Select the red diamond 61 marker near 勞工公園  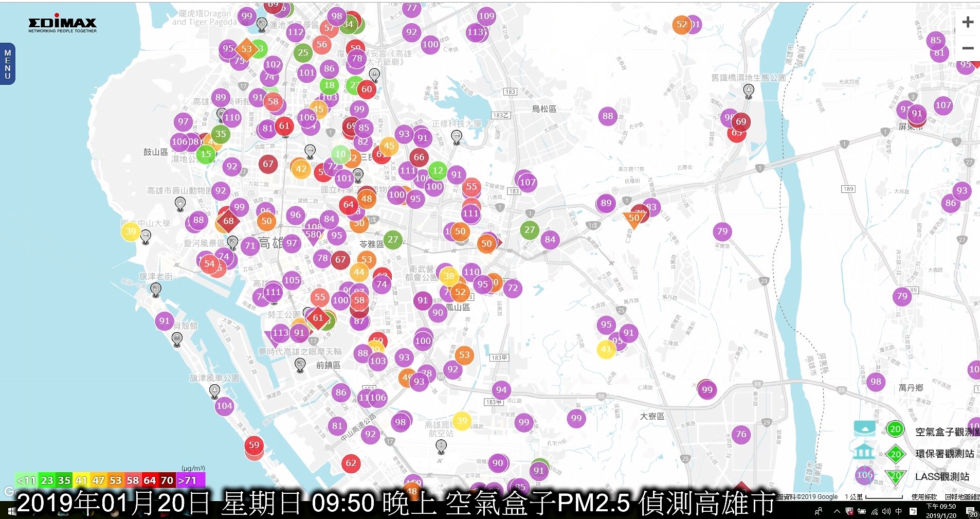(318, 318)
